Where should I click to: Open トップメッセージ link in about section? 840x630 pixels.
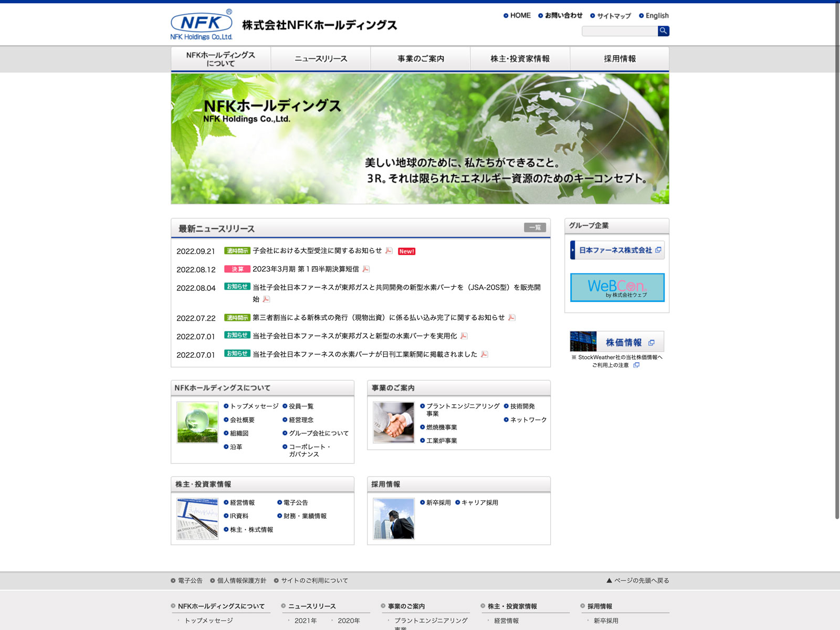(254, 406)
